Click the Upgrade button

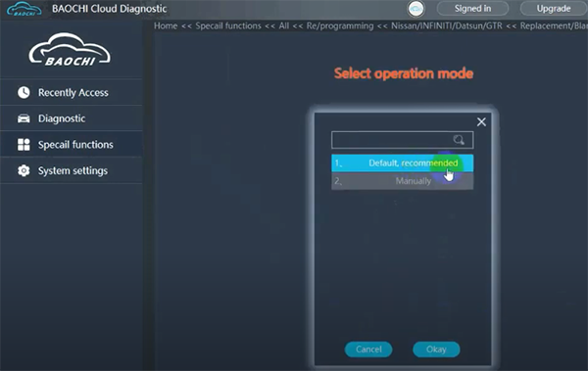554,8
